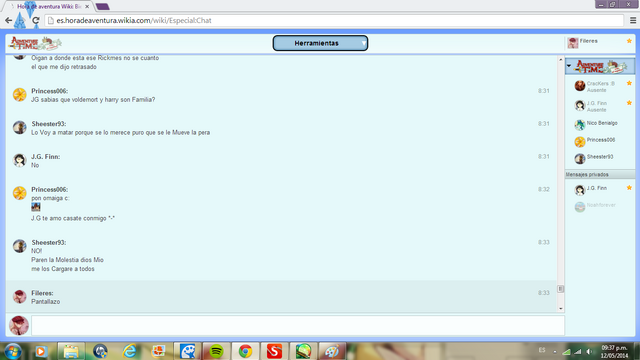The width and height of the screenshot is (640, 360).
Task: Open private chat with Noahforever
Action: tap(600, 207)
